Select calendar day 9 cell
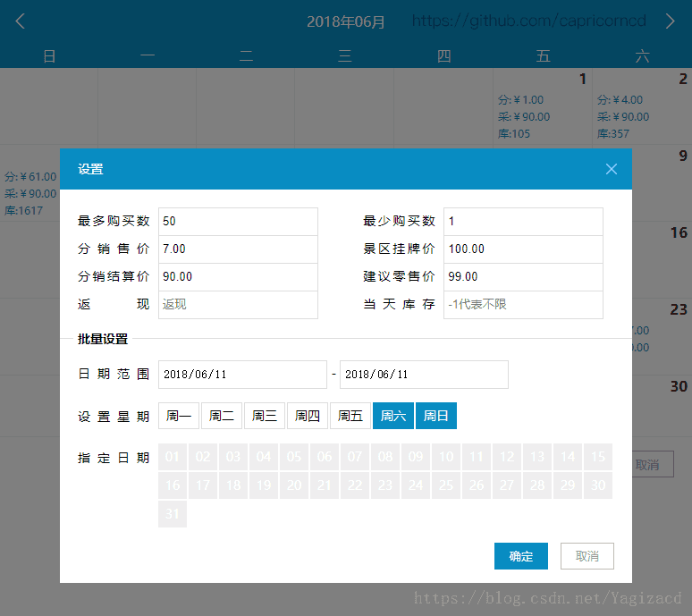Viewport: 692px width, 616px height. (x=662, y=183)
